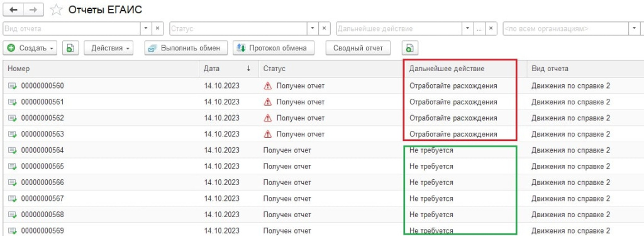The image size is (644, 236).
Task: Click the document icon of row 00000000563
Action: point(13,134)
